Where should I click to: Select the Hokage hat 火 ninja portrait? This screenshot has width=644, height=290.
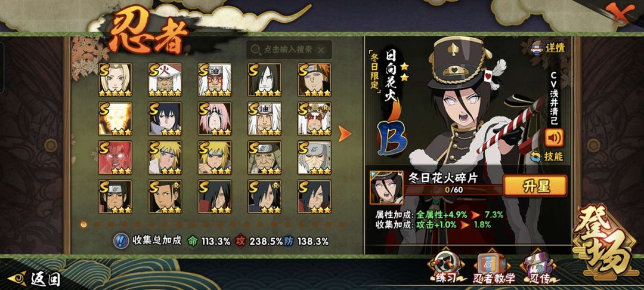click(x=165, y=80)
